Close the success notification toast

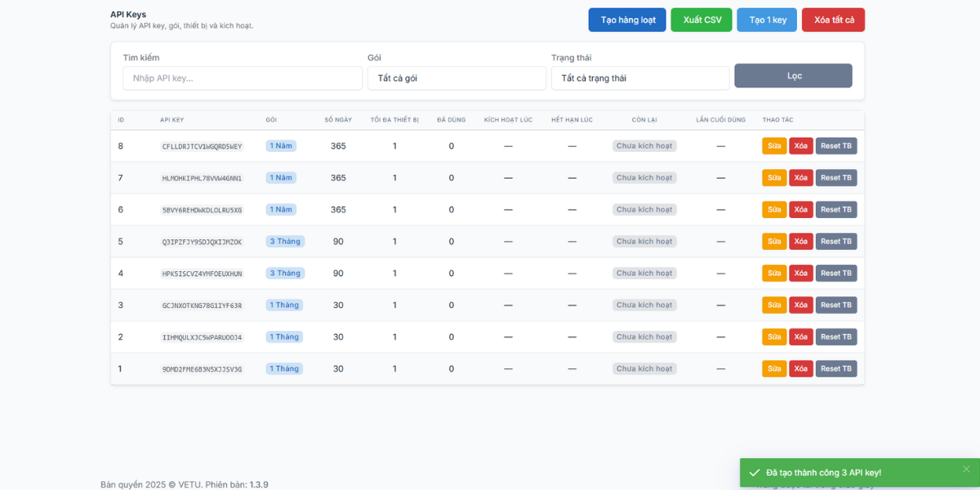966,469
